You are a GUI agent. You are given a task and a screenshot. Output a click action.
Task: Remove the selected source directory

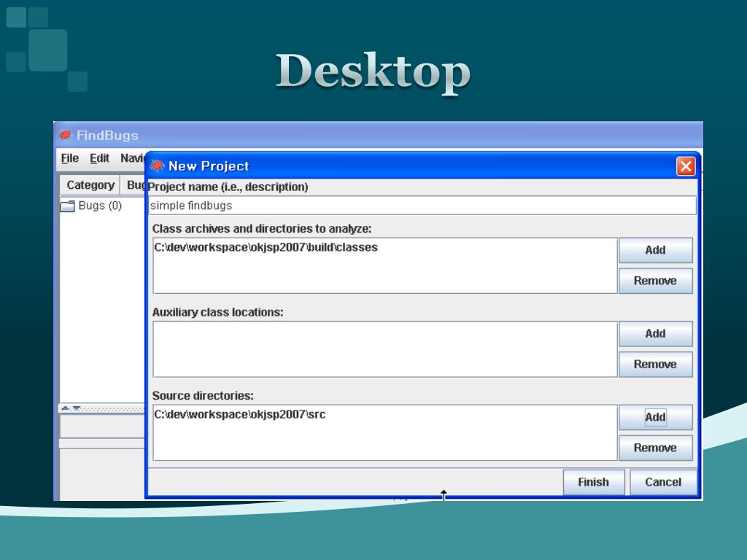click(655, 448)
